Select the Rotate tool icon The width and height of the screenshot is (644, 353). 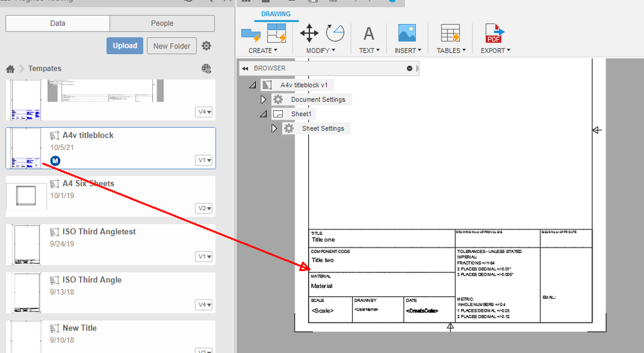(335, 34)
